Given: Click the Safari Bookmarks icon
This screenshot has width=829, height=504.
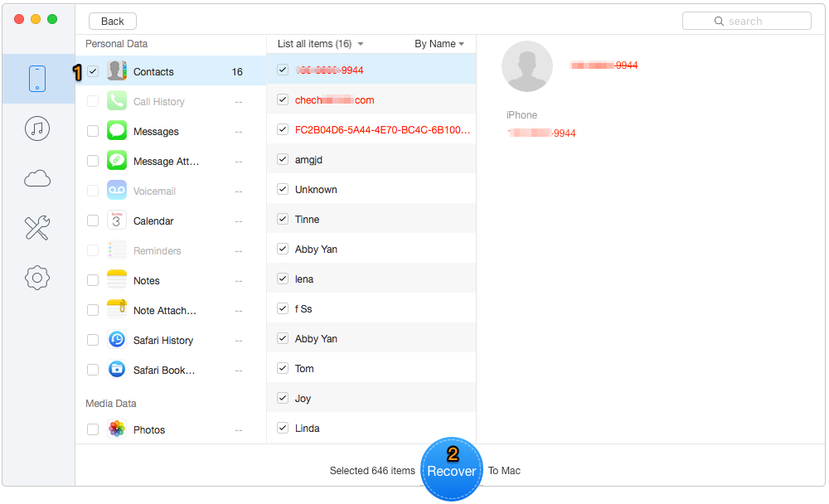Looking at the screenshot, I should point(117,370).
